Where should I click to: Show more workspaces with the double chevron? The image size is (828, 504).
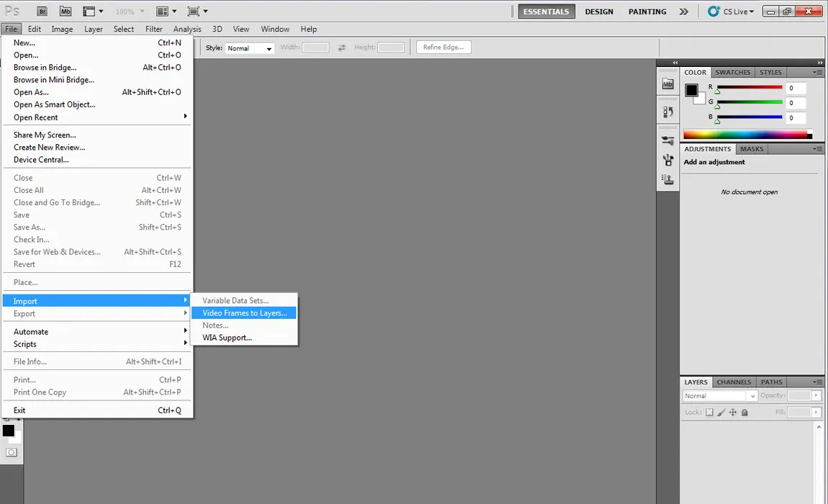pyautogui.click(x=684, y=11)
